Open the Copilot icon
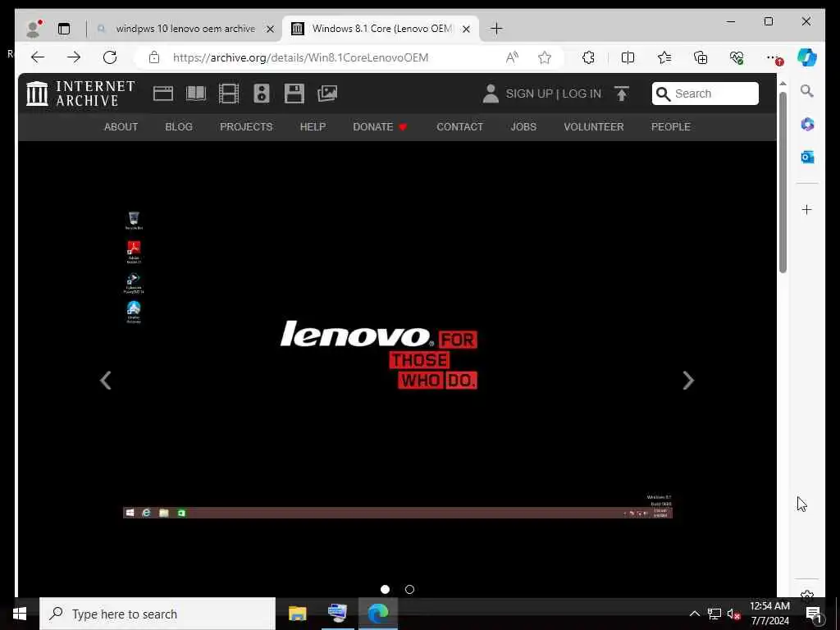The height and width of the screenshot is (630, 840). click(807, 57)
